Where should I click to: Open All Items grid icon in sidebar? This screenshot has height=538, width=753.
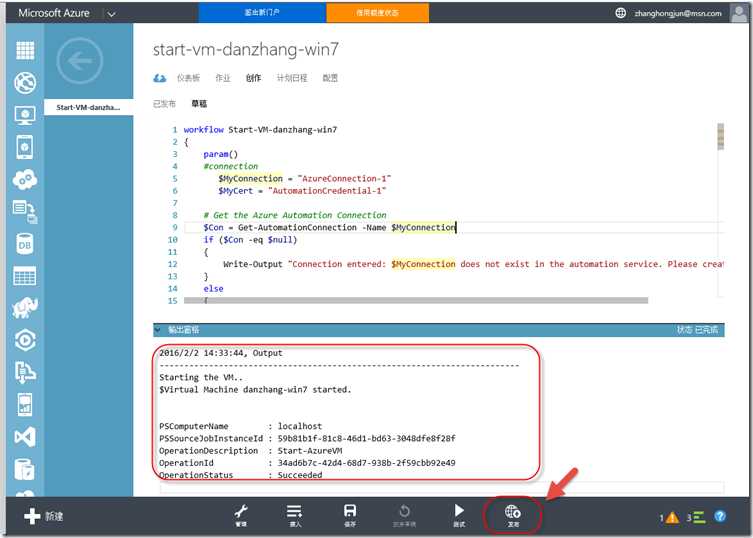click(x=24, y=50)
